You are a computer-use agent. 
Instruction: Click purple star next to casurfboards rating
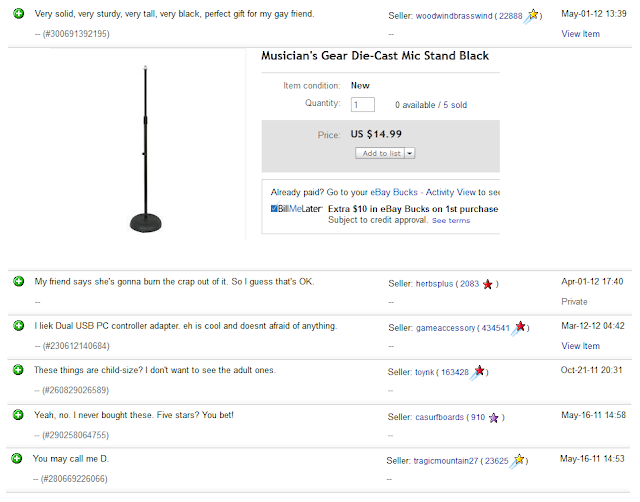[493, 418]
